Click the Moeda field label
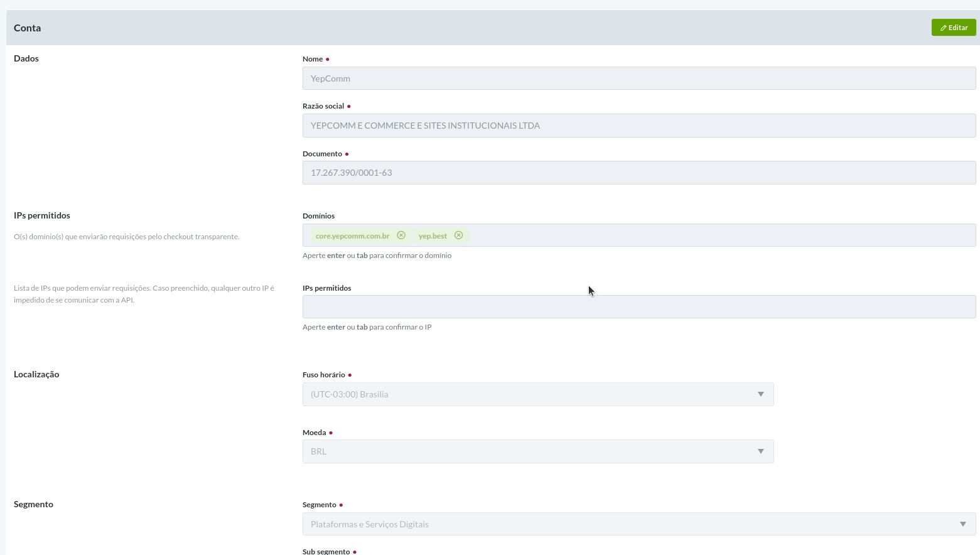The height and width of the screenshot is (555, 980). [x=314, y=433]
